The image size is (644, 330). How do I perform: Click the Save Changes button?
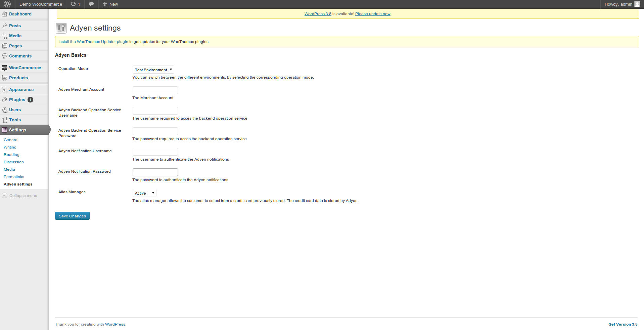(x=72, y=216)
